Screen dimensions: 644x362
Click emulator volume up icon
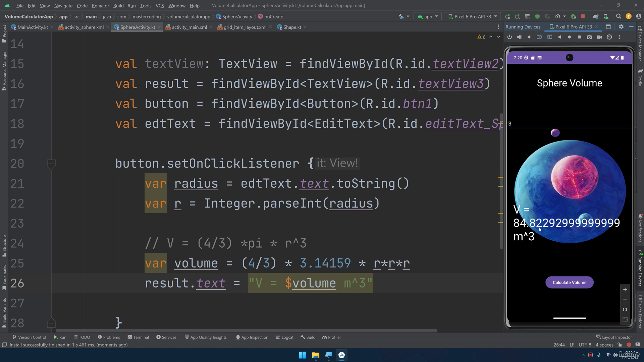520,37
